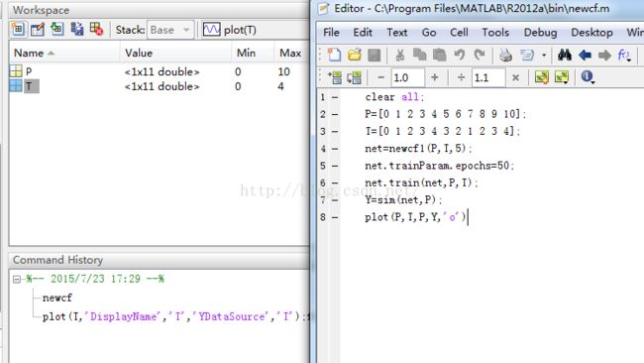The width and height of the screenshot is (644, 363).
Task: Click the plot(T) button
Action: 230,30
